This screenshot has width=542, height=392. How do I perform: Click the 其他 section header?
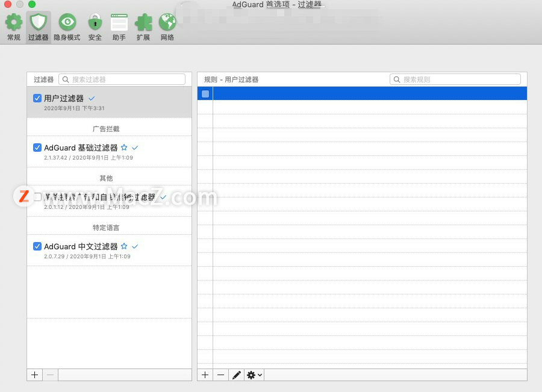coord(106,178)
